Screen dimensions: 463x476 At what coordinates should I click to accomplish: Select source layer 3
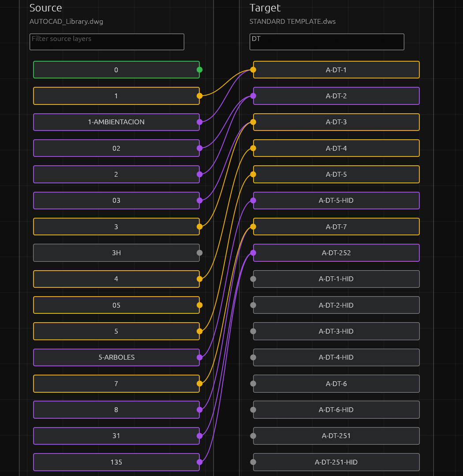point(116,227)
